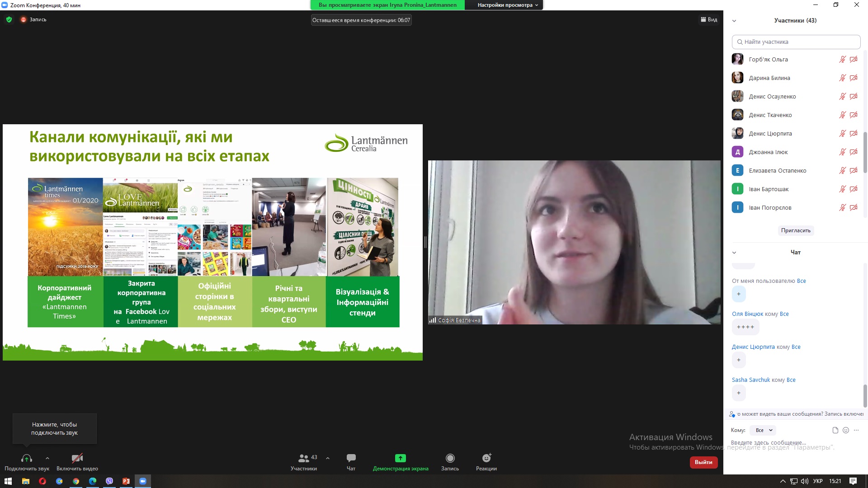Open the Вид view menu
This screenshot has width=868, height=488.
pos(709,19)
